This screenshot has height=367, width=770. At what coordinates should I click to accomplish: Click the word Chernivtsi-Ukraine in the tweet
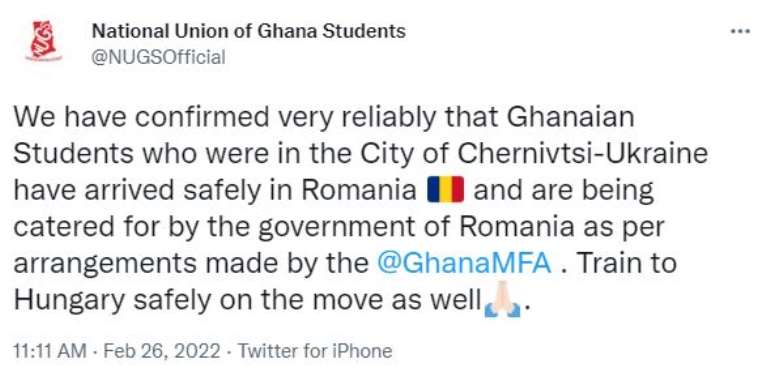(x=583, y=153)
